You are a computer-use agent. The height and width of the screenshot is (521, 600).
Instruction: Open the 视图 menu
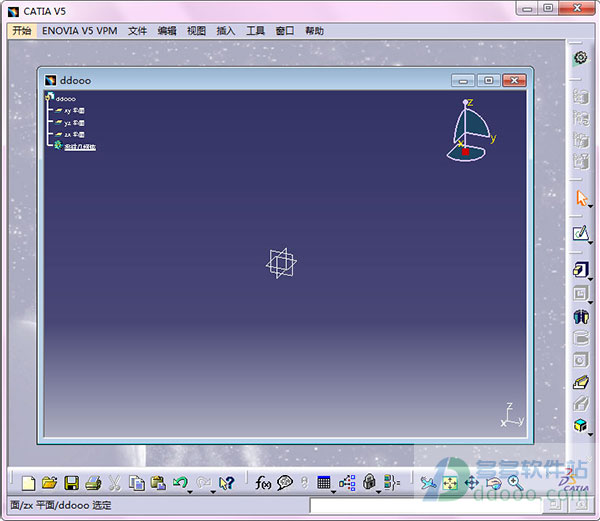196,31
